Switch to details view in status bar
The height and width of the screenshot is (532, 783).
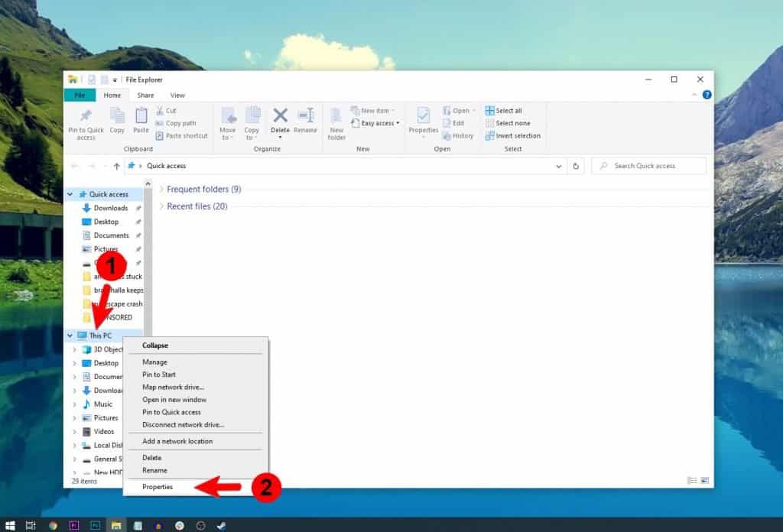[692, 481]
